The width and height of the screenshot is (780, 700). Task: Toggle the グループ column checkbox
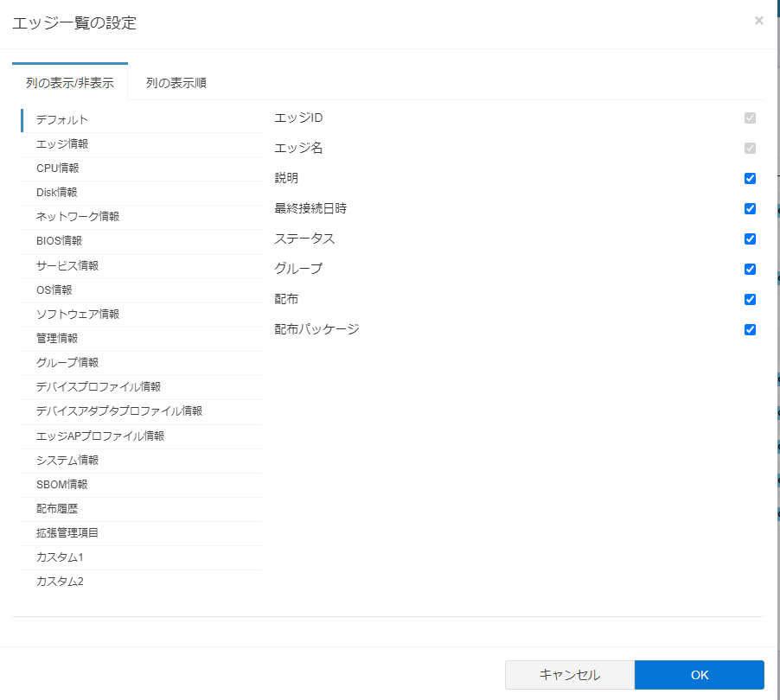tap(749, 269)
